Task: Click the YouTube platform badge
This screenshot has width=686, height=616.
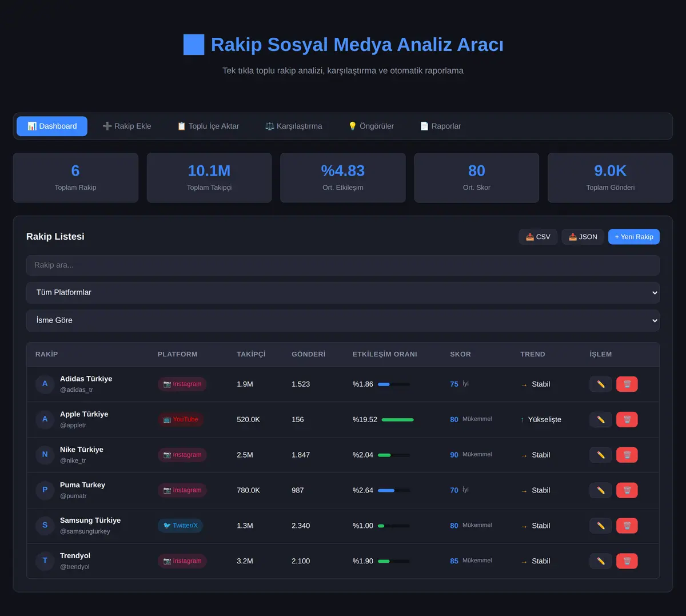Action: [181, 419]
